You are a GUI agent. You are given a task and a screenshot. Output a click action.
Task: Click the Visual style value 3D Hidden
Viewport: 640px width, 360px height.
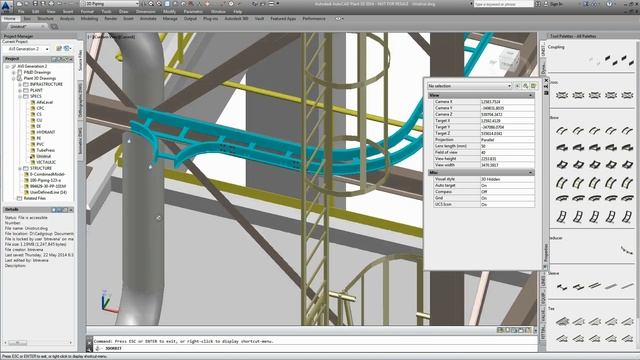[x=507, y=179]
